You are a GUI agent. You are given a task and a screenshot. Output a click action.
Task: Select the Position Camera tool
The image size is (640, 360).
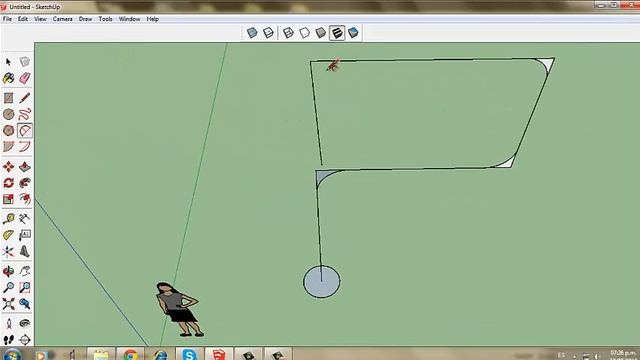coord(9,323)
